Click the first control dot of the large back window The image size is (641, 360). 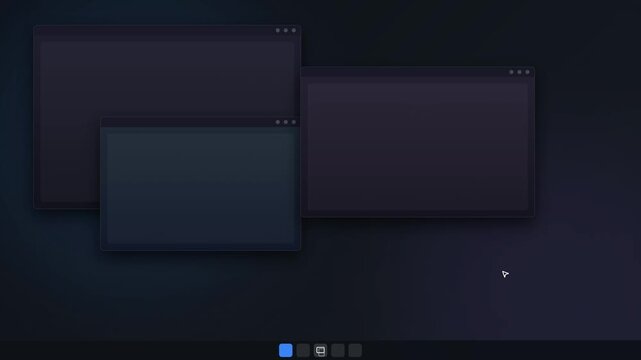coord(278,30)
